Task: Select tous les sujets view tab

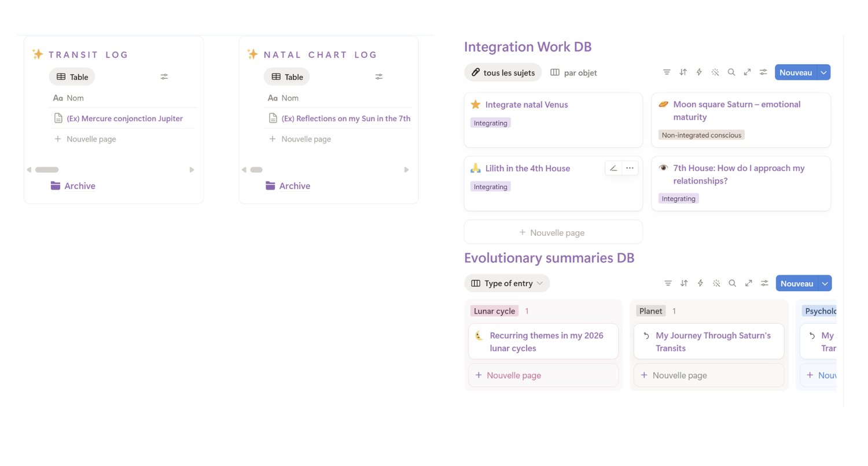Action: click(503, 72)
